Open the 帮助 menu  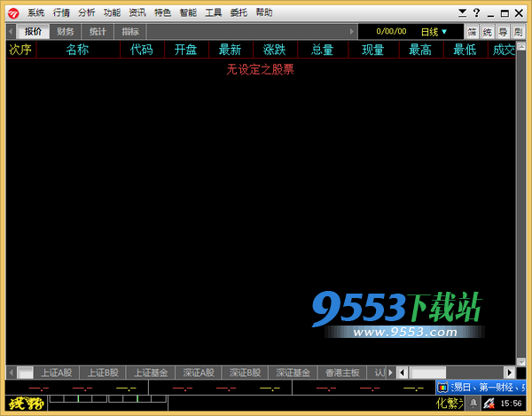point(264,13)
